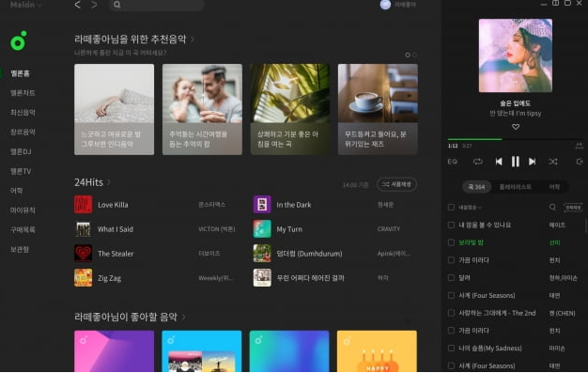Pause the playing song

516,162
